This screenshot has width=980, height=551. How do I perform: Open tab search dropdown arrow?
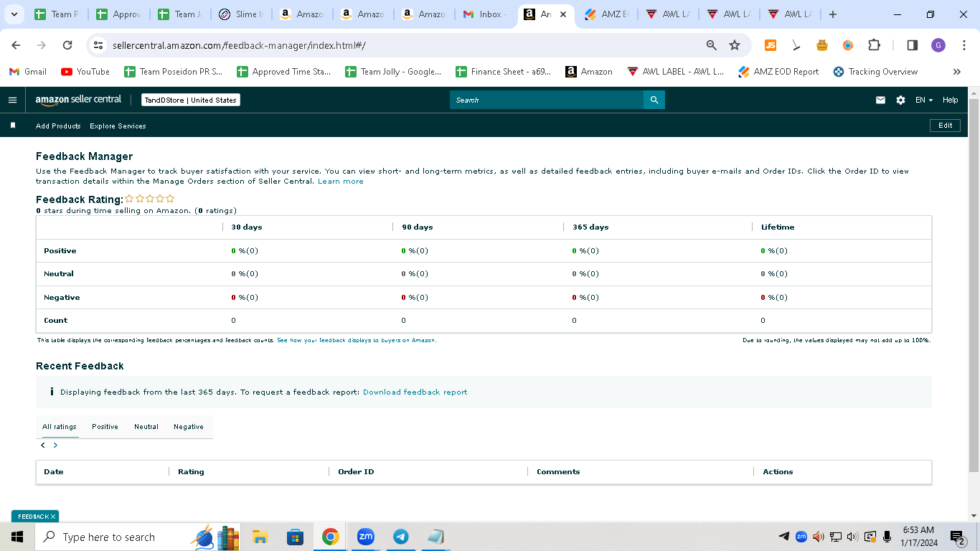tap(14, 14)
